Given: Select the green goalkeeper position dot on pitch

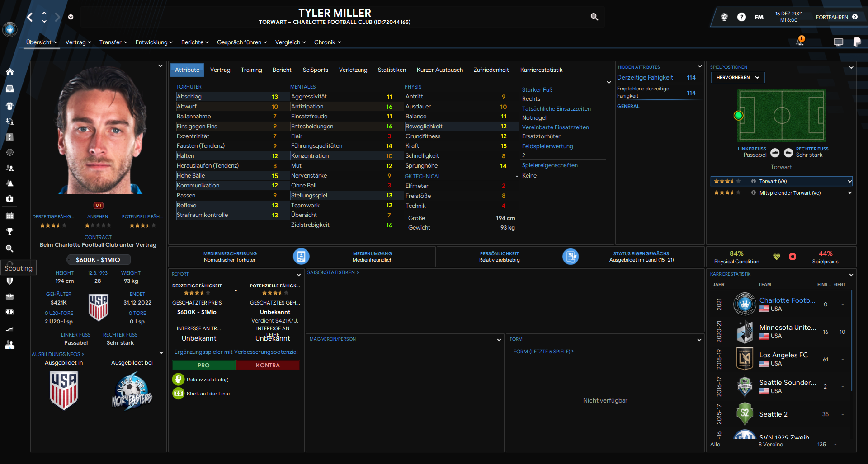Looking at the screenshot, I should (x=738, y=115).
